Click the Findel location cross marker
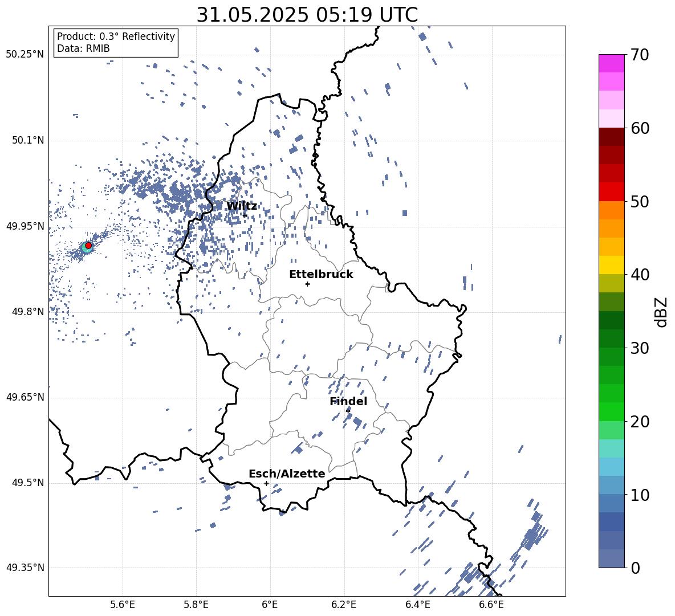The height and width of the screenshot is (616, 675). [348, 411]
